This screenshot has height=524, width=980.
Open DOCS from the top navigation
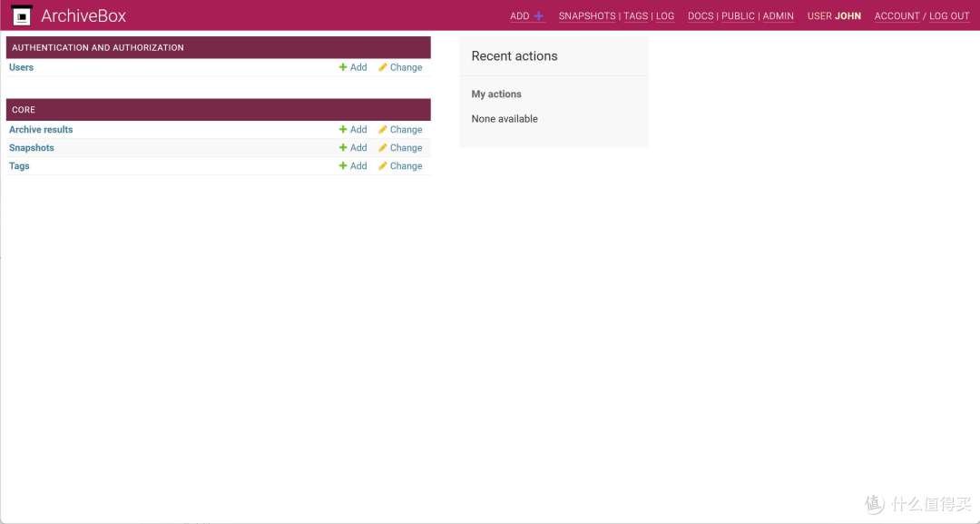pyautogui.click(x=701, y=16)
